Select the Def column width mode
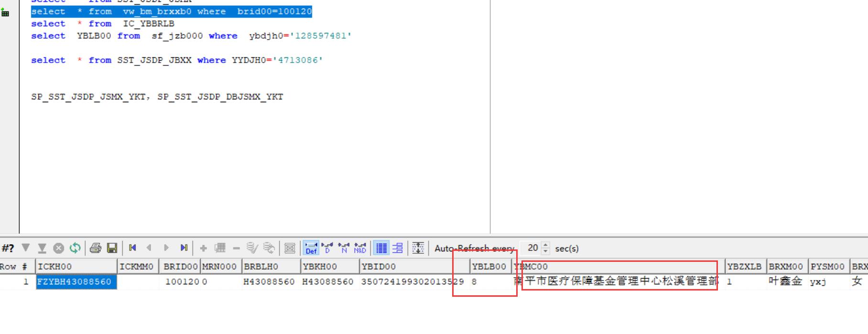Image resolution: width=868 pixels, height=334 pixels. point(311,248)
